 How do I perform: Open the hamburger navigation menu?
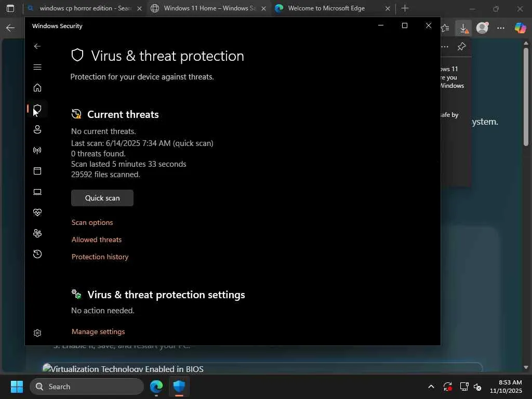click(x=37, y=67)
